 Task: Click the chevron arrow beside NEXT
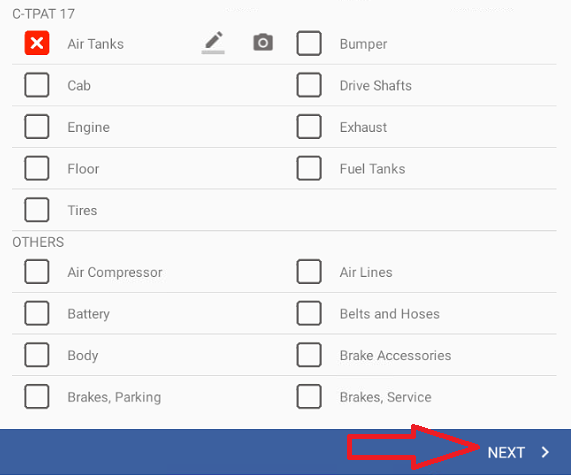(x=545, y=452)
